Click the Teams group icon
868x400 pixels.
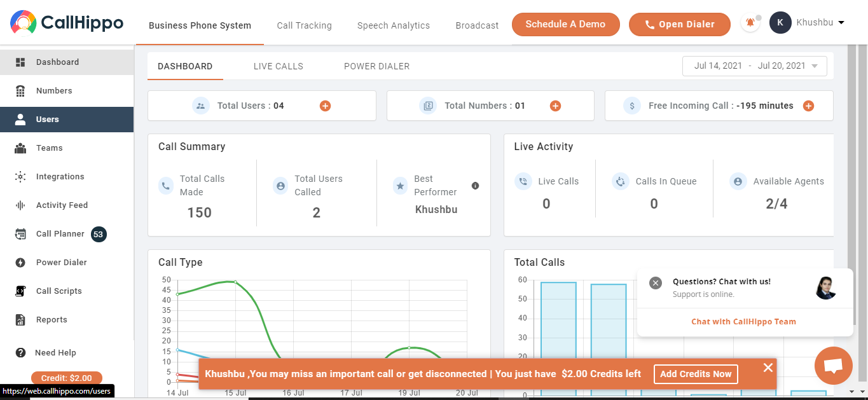click(x=20, y=148)
